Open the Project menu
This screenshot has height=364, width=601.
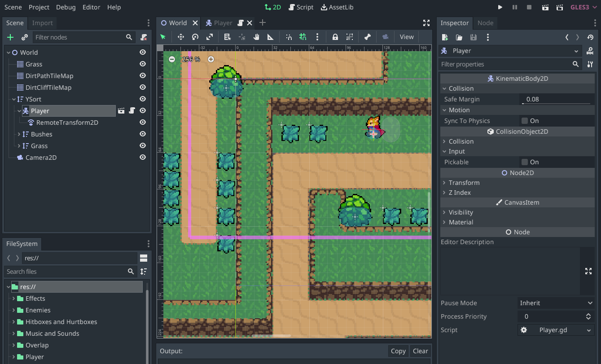[x=39, y=7]
